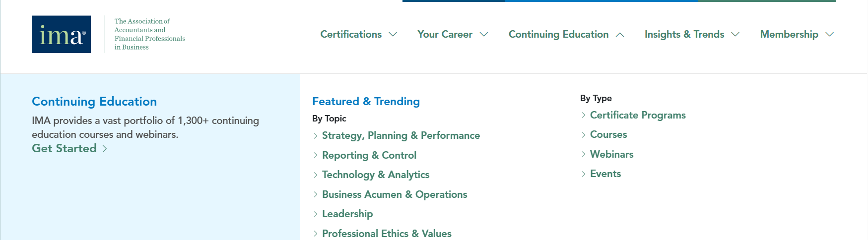Expand the Certifications menu chevron
This screenshot has width=868, height=240.
click(x=393, y=34)
